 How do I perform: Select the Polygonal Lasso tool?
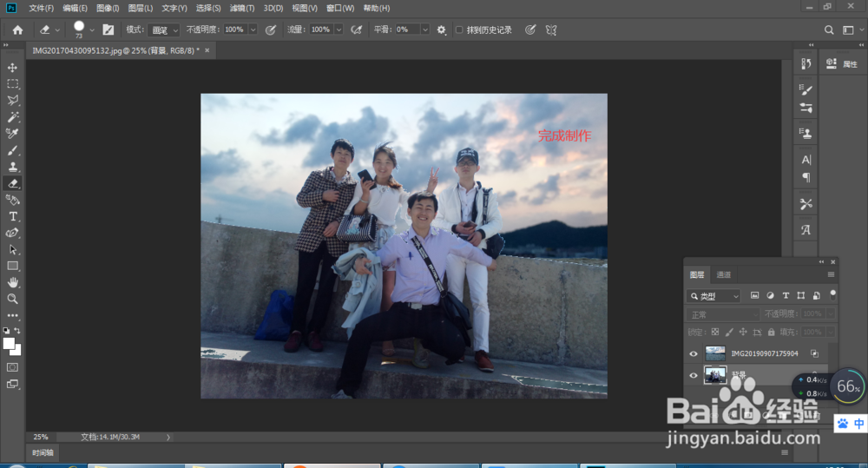click(x=12, y=100)
